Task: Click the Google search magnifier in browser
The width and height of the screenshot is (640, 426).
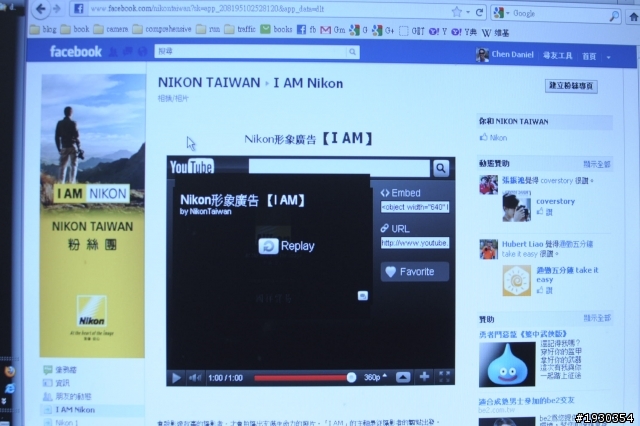Action: [614, 16]
